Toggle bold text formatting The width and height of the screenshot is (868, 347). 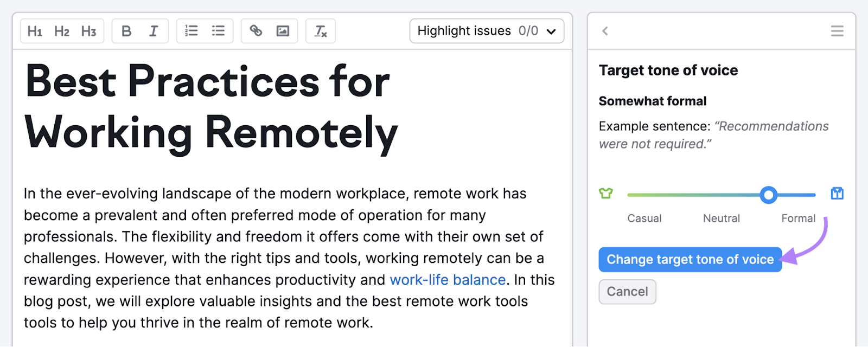point(126,31)
